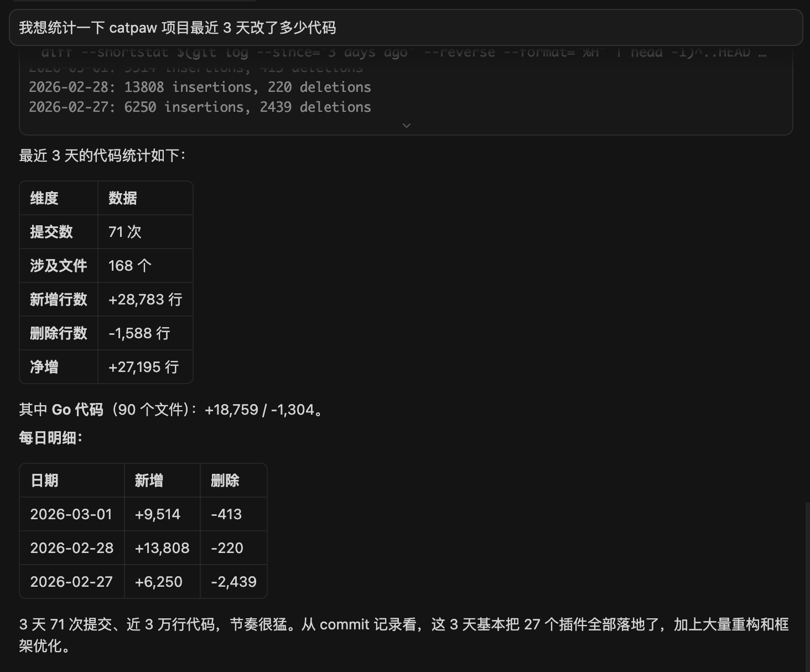The height and width of the screenshot is (672, 810).
Task: Click the 维度 column header
Action: pos(44,198)
